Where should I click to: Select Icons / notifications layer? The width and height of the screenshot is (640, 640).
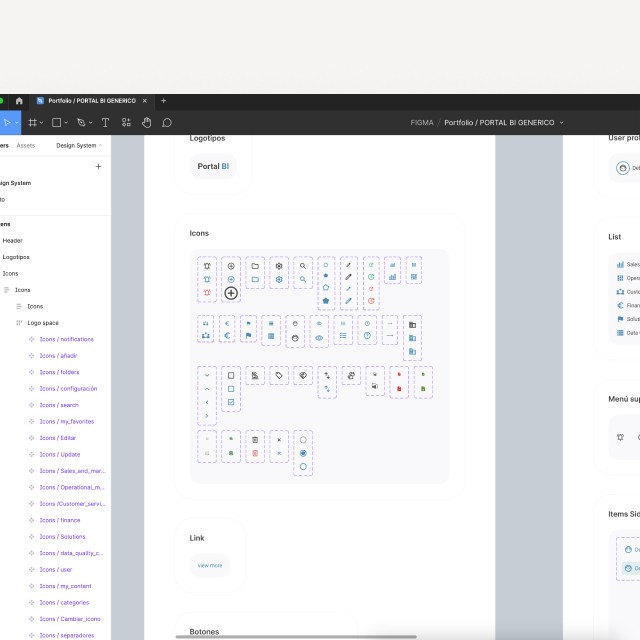pyautogui.click(x=67, y=339)
